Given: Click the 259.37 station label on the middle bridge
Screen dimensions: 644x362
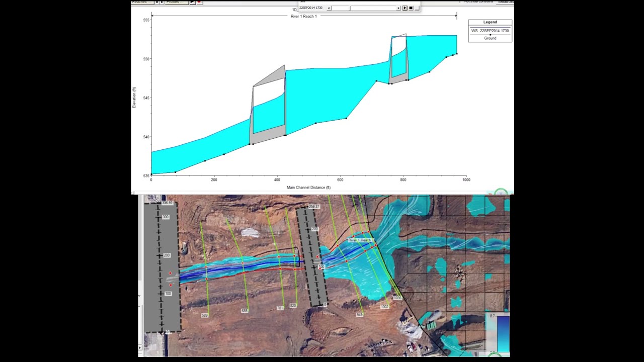Looking at the screenshot, I should coord(314,207).
